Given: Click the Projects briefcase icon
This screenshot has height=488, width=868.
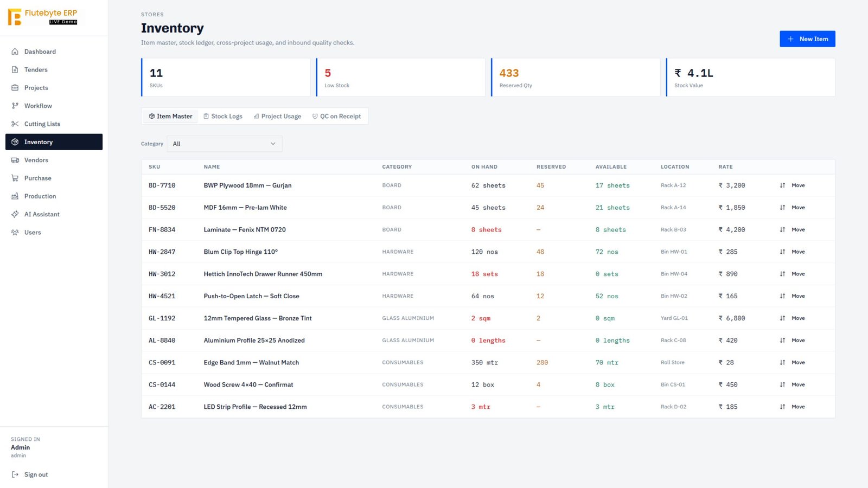Looking at the screenshot, I should click(15, 88).
